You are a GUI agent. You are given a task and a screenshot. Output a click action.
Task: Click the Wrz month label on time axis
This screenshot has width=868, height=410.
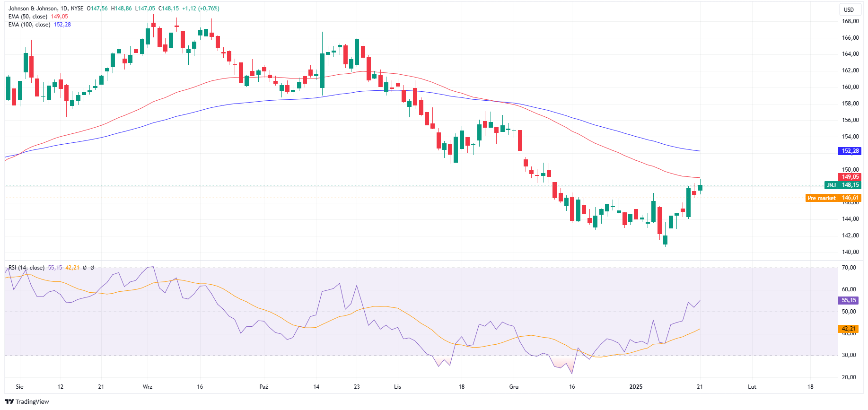[x=148, y=387]
